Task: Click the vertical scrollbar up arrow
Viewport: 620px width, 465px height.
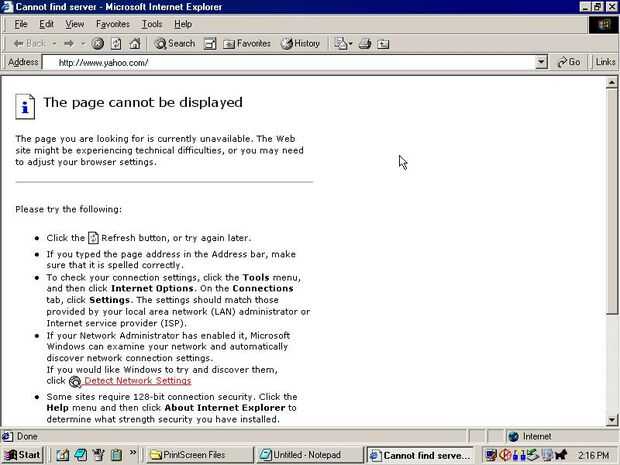Action: [612, 82]
